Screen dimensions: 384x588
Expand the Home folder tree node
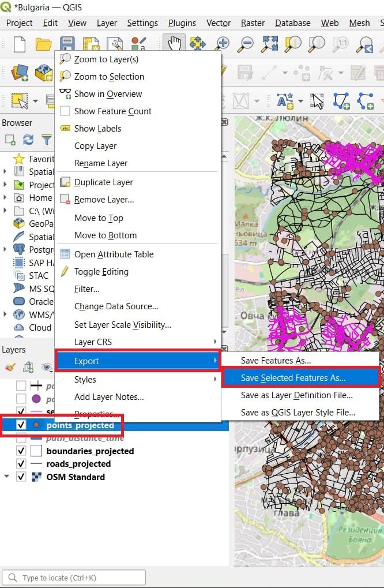point(5,197)
